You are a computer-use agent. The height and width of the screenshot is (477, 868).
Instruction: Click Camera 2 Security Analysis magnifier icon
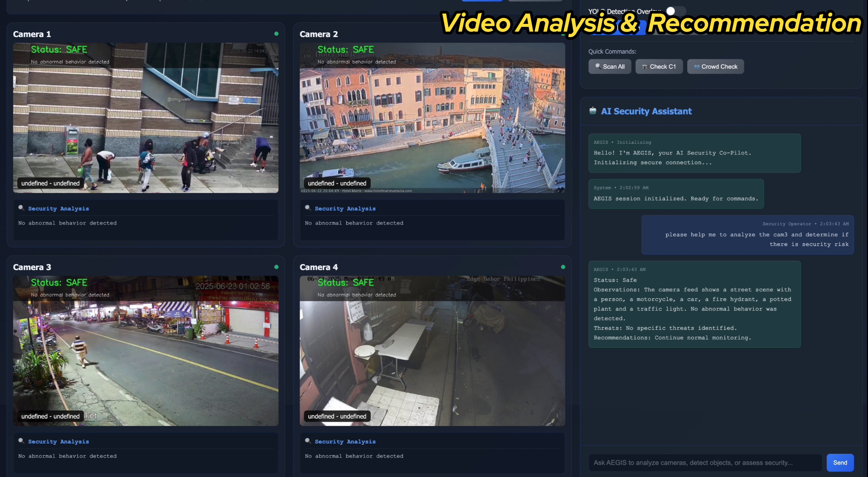(308, 208)
